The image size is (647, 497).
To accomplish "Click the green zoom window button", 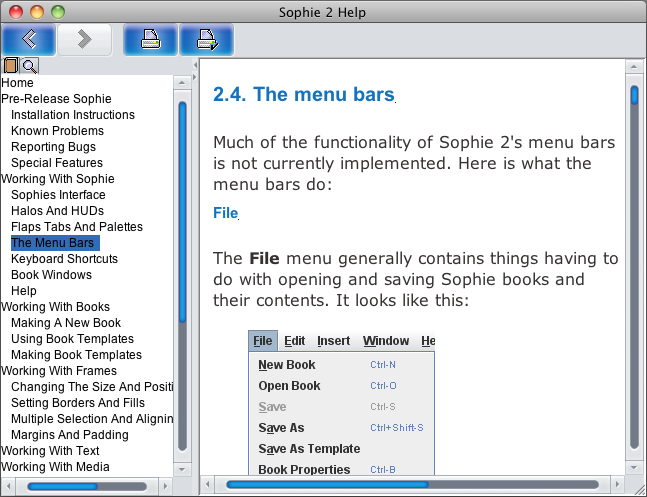I will click(58, 12).
